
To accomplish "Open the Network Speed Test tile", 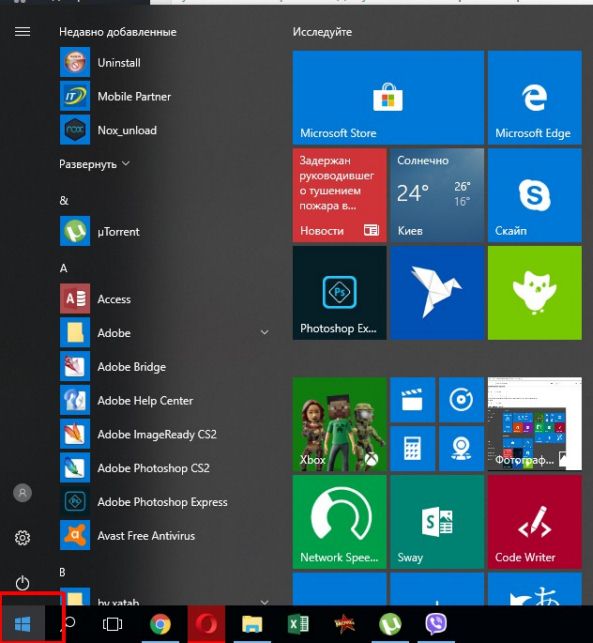I will 340,522.
